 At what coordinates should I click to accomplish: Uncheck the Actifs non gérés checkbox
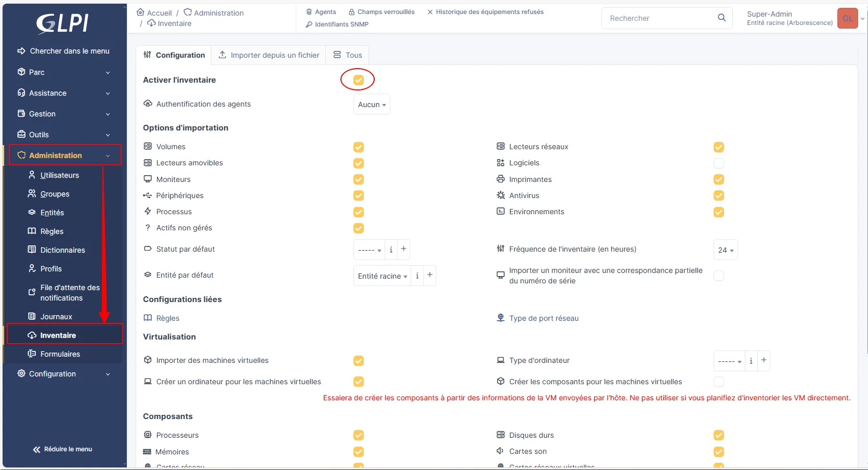point(359,228)
